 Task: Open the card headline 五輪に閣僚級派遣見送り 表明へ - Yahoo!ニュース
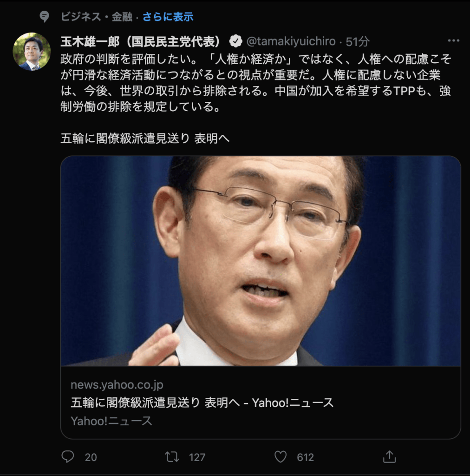click(202, 403)
